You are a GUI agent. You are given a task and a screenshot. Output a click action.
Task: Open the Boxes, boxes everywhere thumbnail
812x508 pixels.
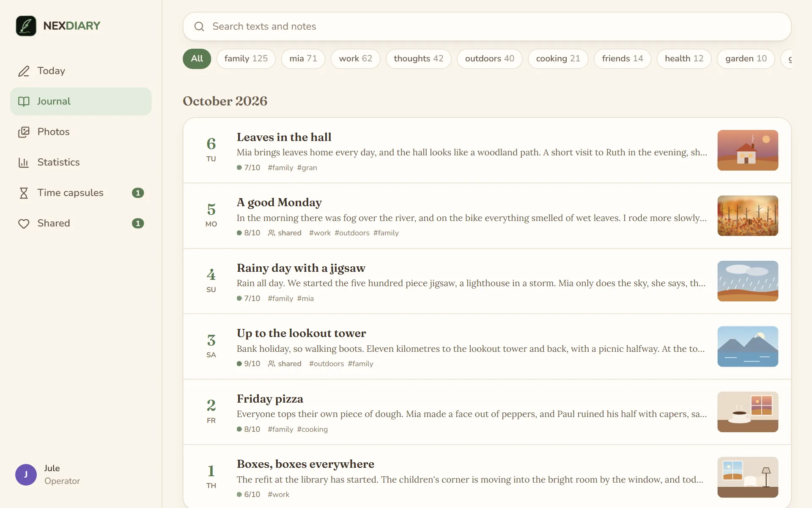click(748, 477)
